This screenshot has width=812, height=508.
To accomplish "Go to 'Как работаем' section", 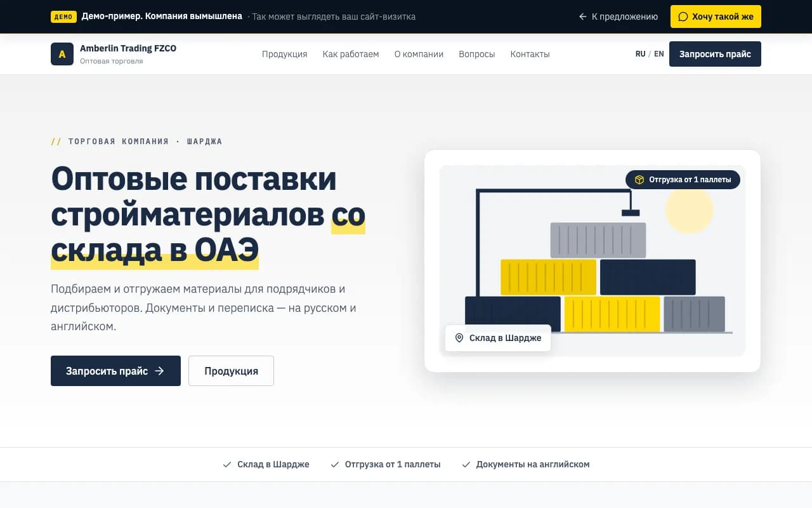I will coord(351,54).
